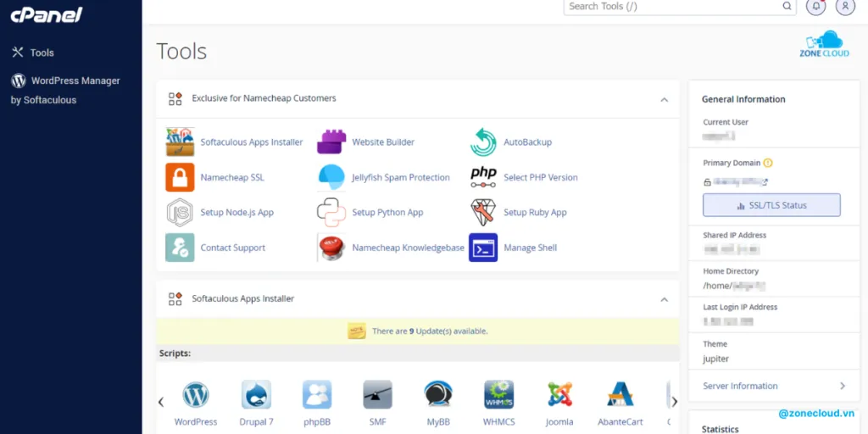
Task: Open Softaculous Apps Installer icon
Action: tap(180, 142)
